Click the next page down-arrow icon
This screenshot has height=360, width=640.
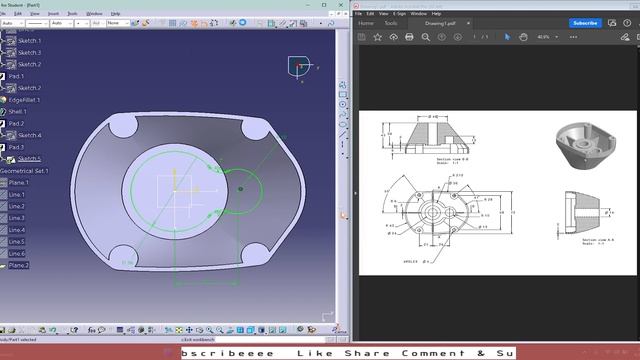tap(458, 37)
